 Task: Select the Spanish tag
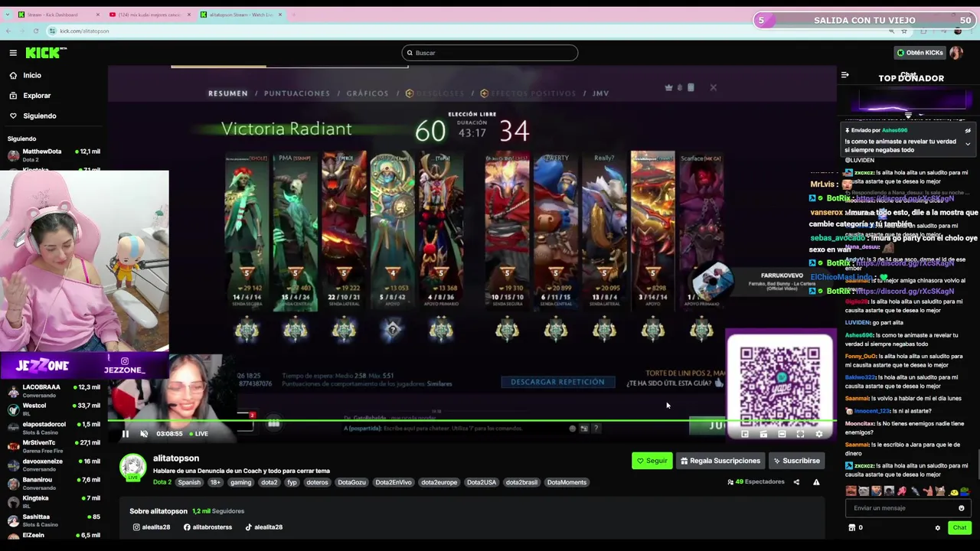coord(189,482)
